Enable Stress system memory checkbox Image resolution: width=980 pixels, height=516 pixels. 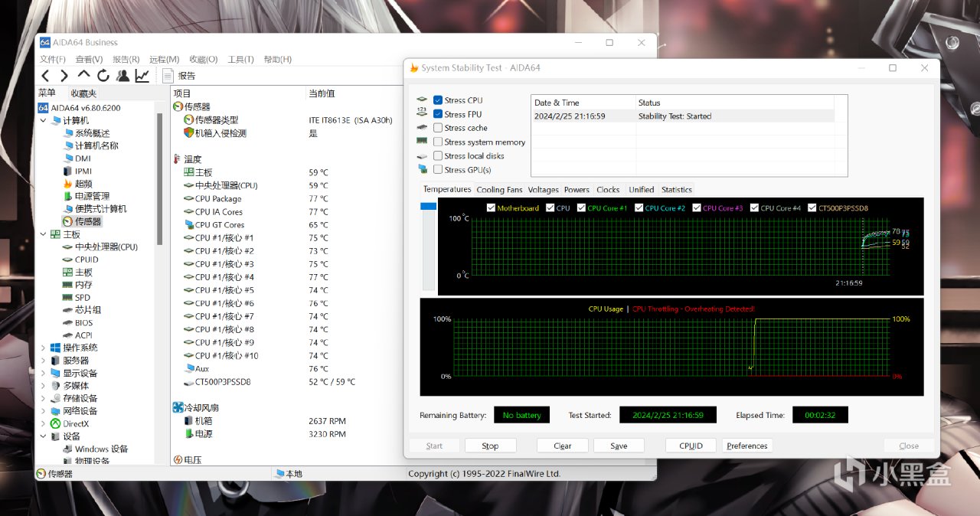pyautogui.click(x=438, y=142)
